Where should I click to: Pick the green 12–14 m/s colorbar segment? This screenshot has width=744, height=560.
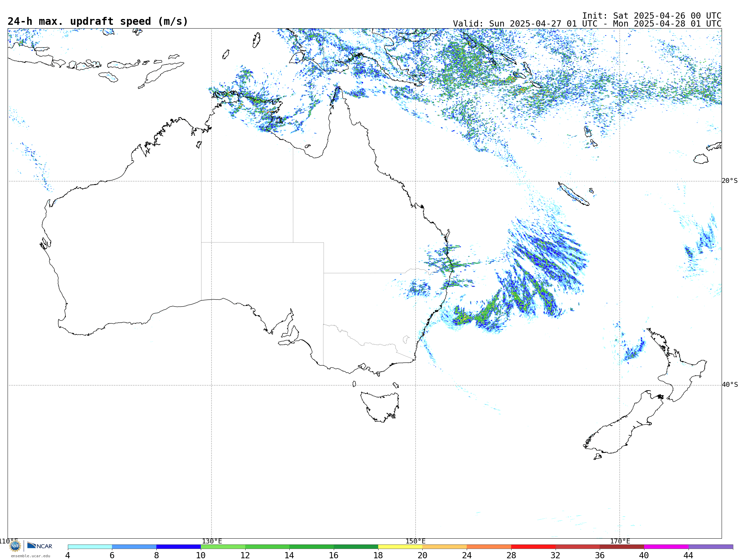[267, 547]
